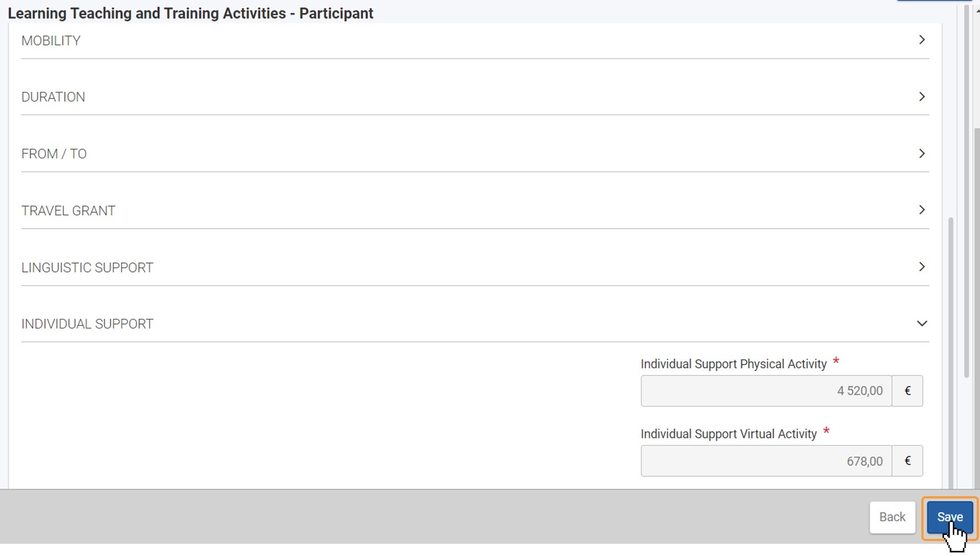Click the DURATION section header
Image resolution: width=980 pixels, height=556 pixels.
(475, 97)
